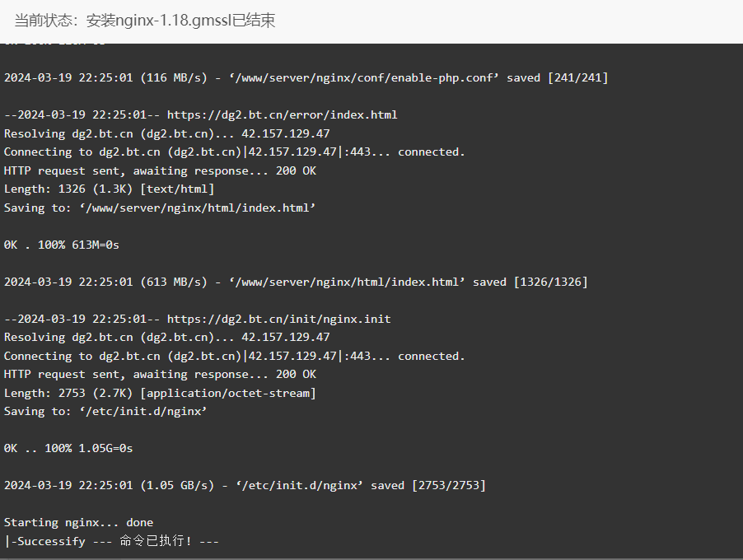Click the "|-Successify --- 命令已执行!" line
The height and width of the screenshot is (560, 743).
click(x=111, y=541)
